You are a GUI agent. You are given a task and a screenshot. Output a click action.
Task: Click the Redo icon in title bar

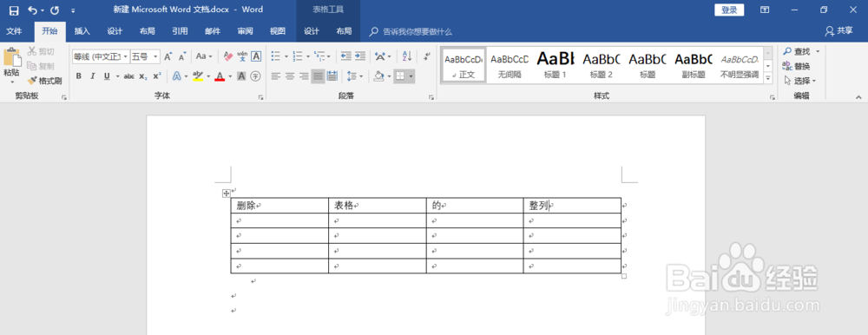click(x=54, y=10)
